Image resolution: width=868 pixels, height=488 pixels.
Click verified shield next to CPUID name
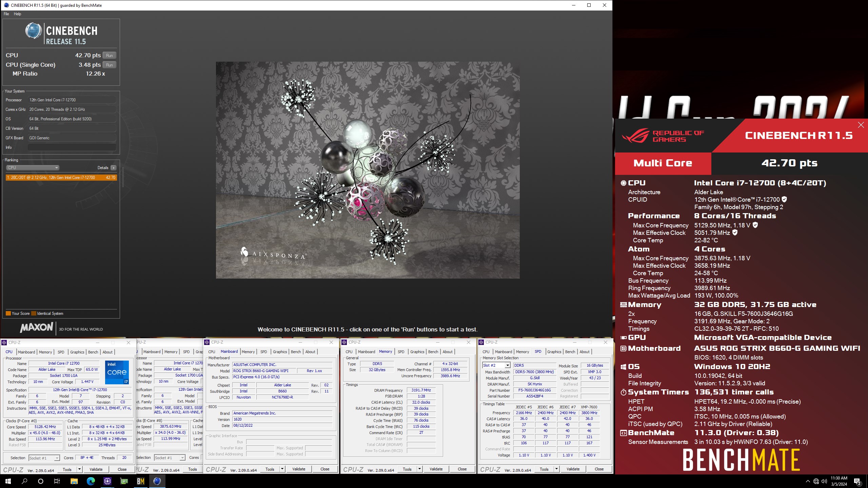[x=784, y=200]
